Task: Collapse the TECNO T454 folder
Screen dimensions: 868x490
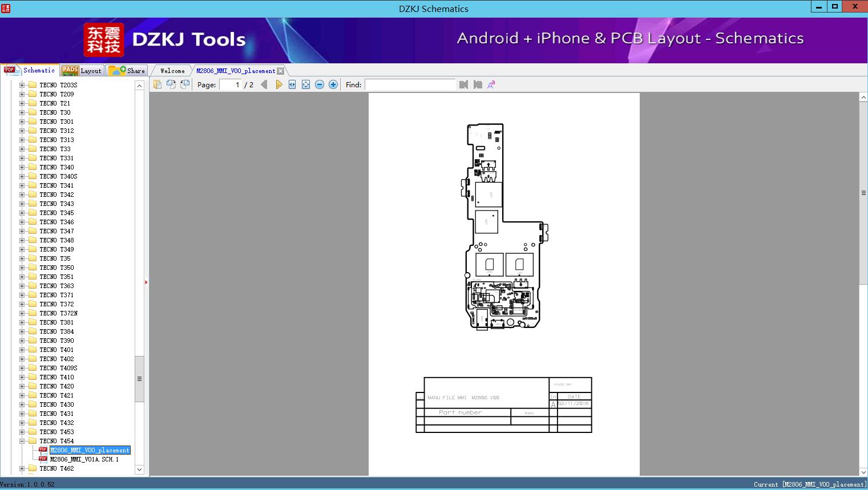Action: [x=22, y=441]
